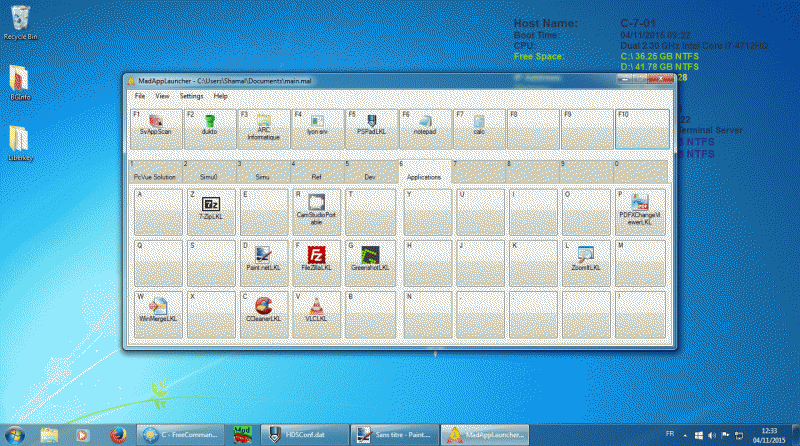The width and height of the screenshot is (800, 446).
Task: Launch GreenshotLKL in the G slot
Action: click(x=370, y=263)
